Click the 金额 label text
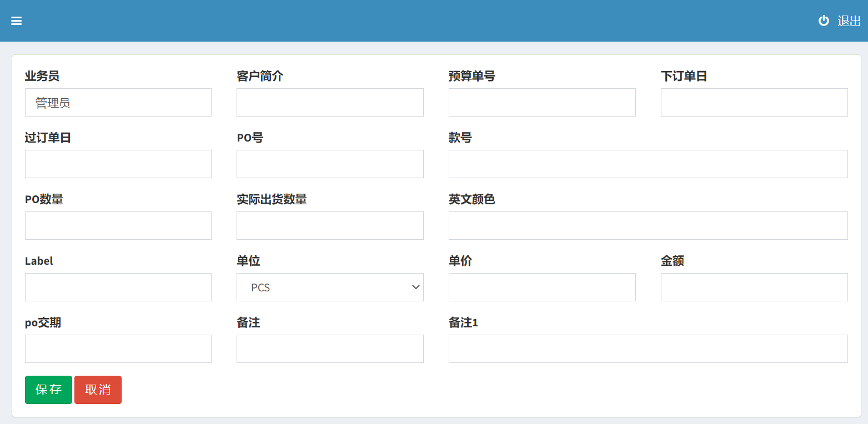 pyautogui.click(x=673, y=261)
